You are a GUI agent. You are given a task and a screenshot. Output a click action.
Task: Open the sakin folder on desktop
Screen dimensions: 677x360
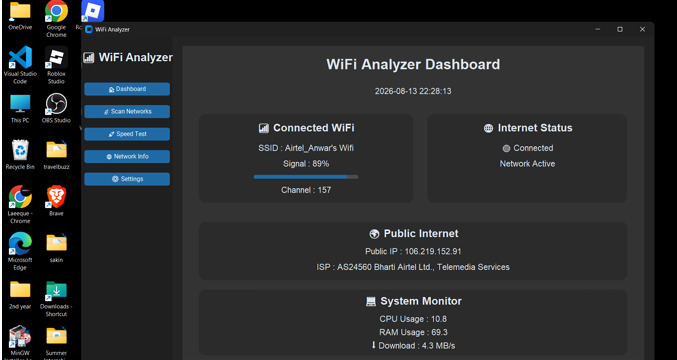click(56, 243)
